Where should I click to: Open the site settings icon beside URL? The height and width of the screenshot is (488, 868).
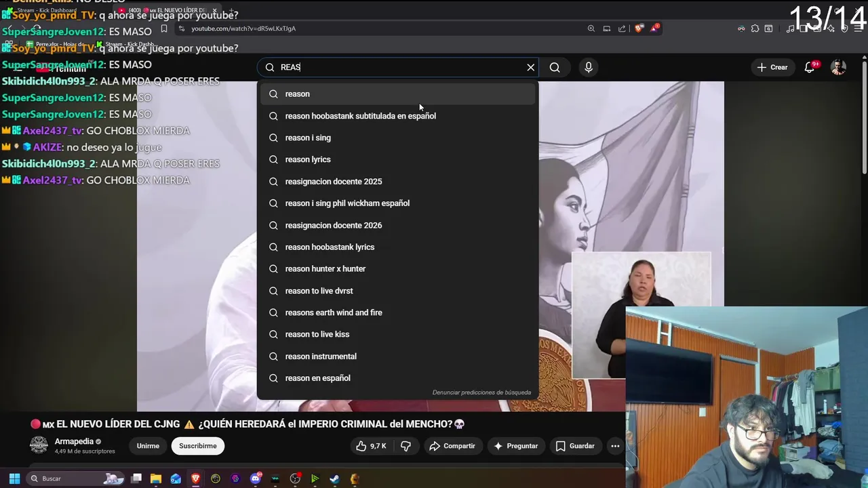(181, 28)
